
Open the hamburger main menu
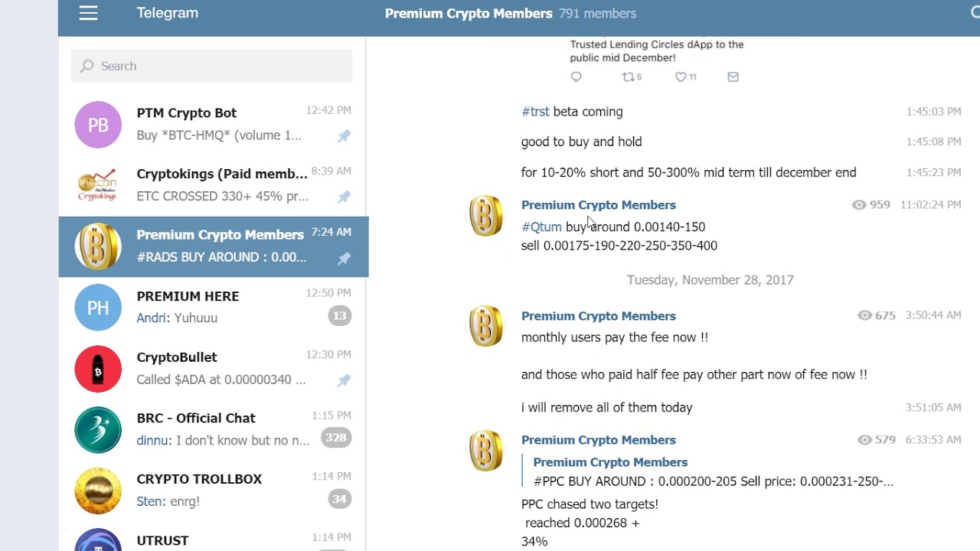tap(88, 13)
